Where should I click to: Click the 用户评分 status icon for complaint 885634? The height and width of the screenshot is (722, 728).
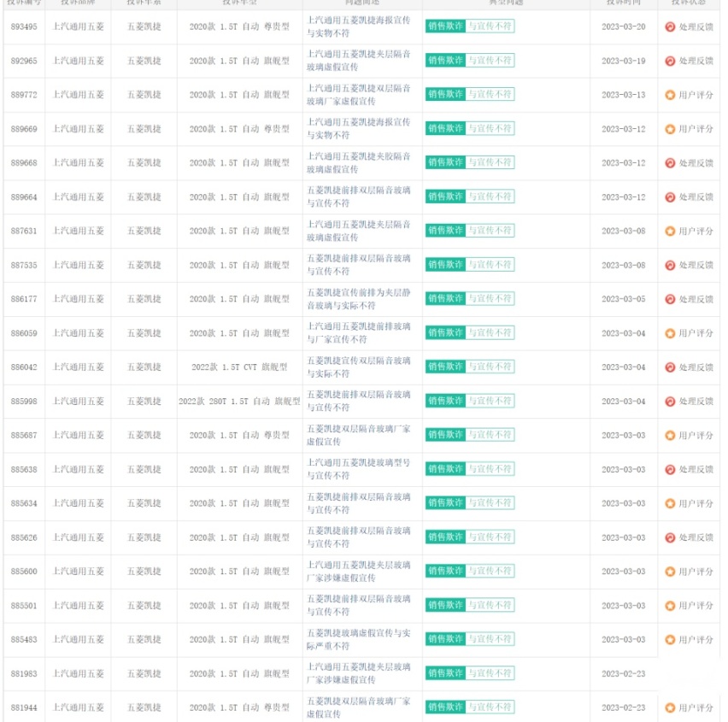click(670, 503)
